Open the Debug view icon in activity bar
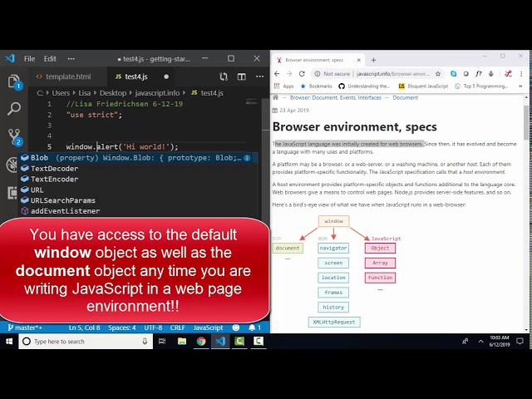Viewport: 532px width, 399px height. click(12, 165)
